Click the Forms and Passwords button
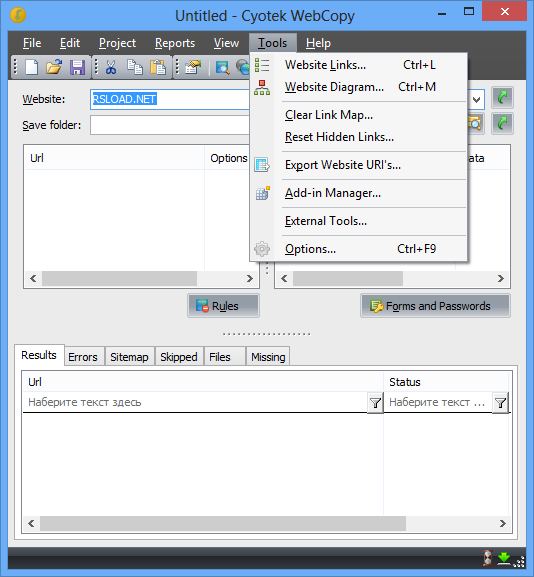The image size is (534, 577). tap(435, 306)
